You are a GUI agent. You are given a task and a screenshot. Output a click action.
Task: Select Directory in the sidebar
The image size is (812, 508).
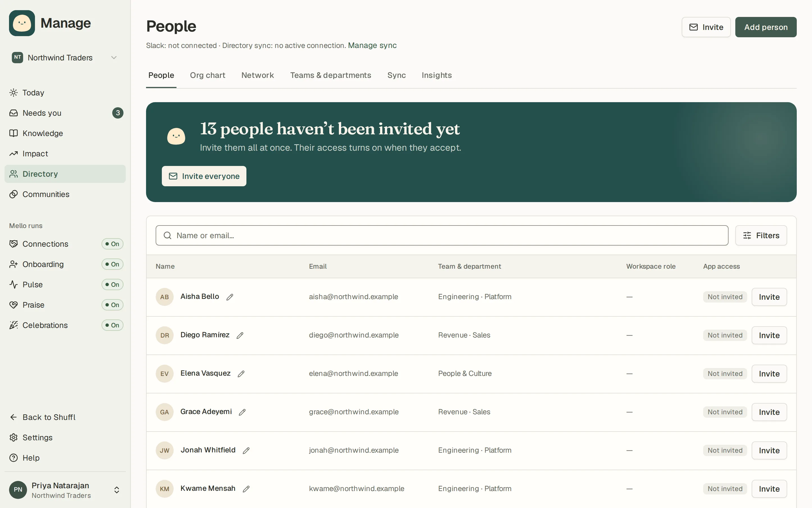tap(65, 174)
